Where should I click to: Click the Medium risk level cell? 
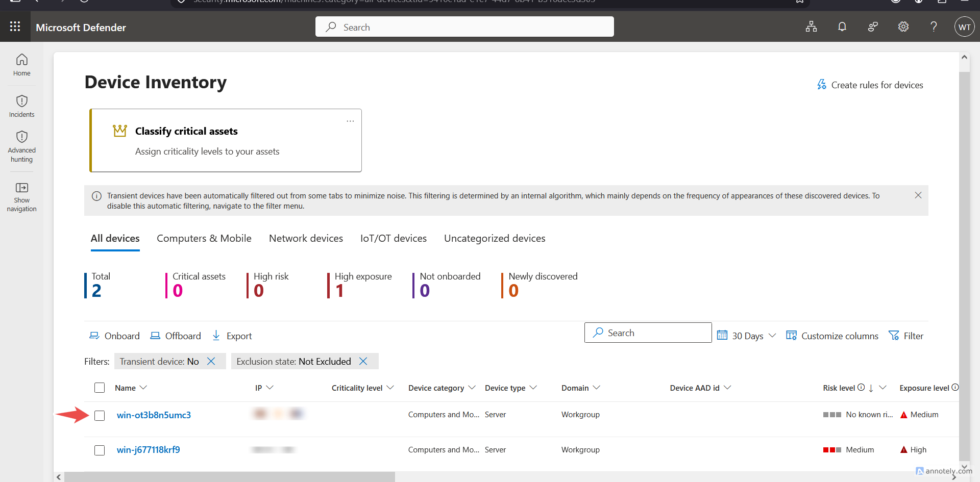[848, 450]
